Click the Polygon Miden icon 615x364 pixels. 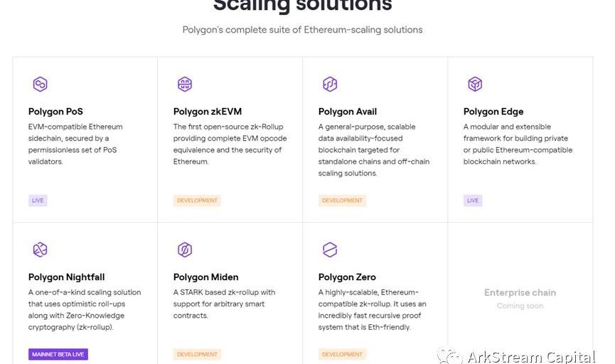coord(185,250)
